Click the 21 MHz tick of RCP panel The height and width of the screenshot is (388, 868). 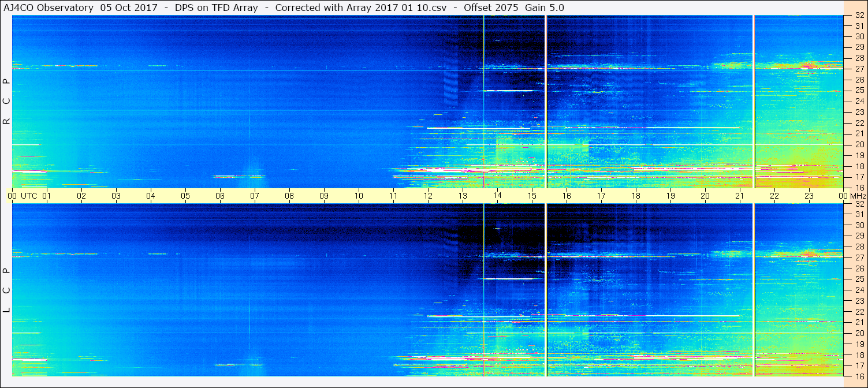pos(859,134)
